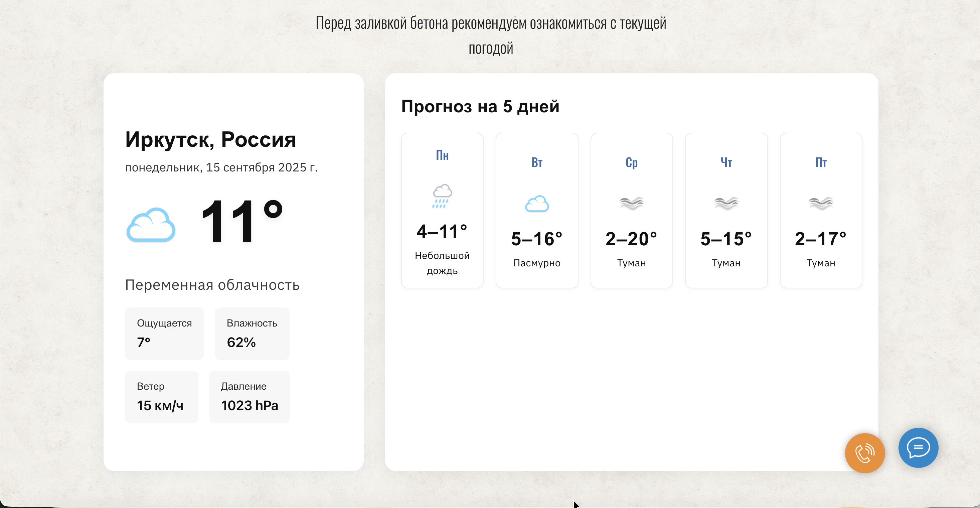Click the Небольшой дождь description
Screen dimensions: 980x508
[x=442, y=263]
